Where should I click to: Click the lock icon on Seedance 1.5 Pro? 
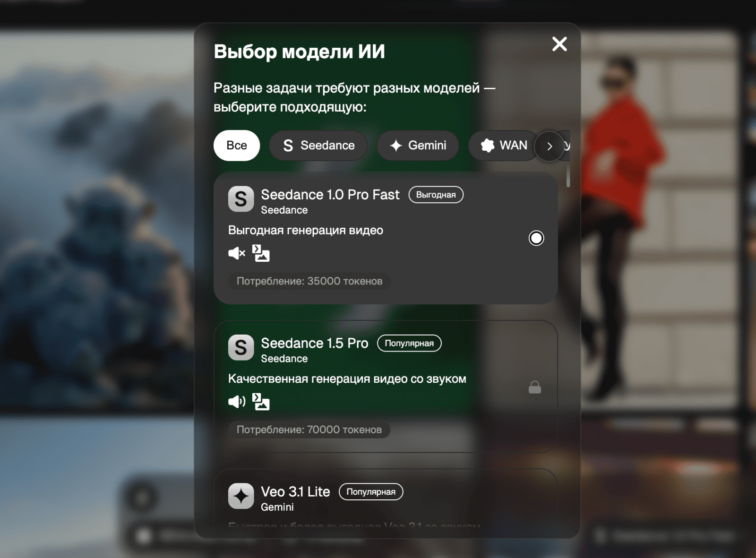tap(535, 387)
